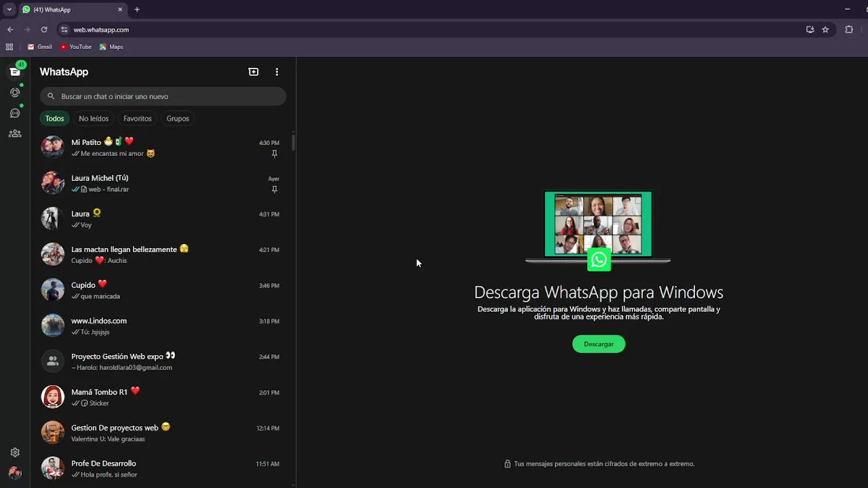Open the Laura Michel (Tú) chat
The height and width of the screenshot is (488, 868).
coord(163,183)
